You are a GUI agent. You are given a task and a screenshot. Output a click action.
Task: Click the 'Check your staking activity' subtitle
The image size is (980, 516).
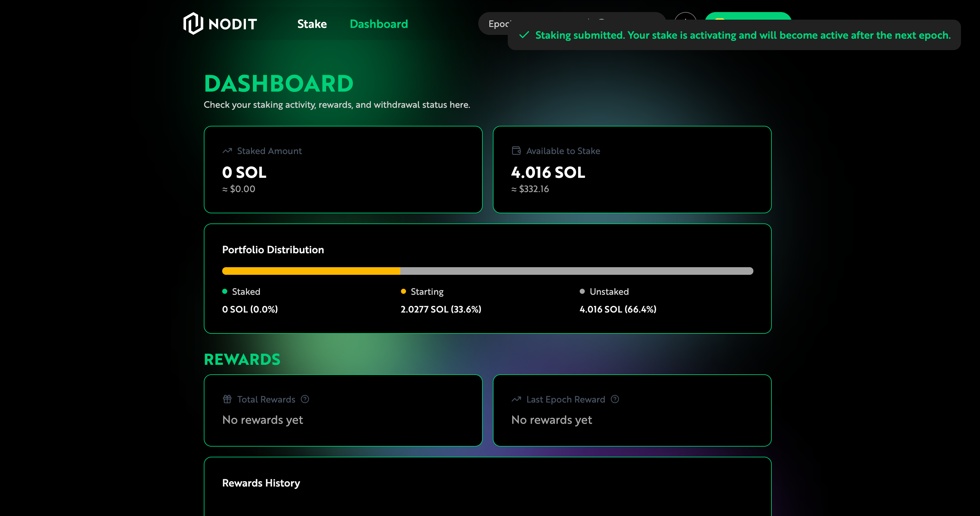pyautogui.click(x=337, y=105)
